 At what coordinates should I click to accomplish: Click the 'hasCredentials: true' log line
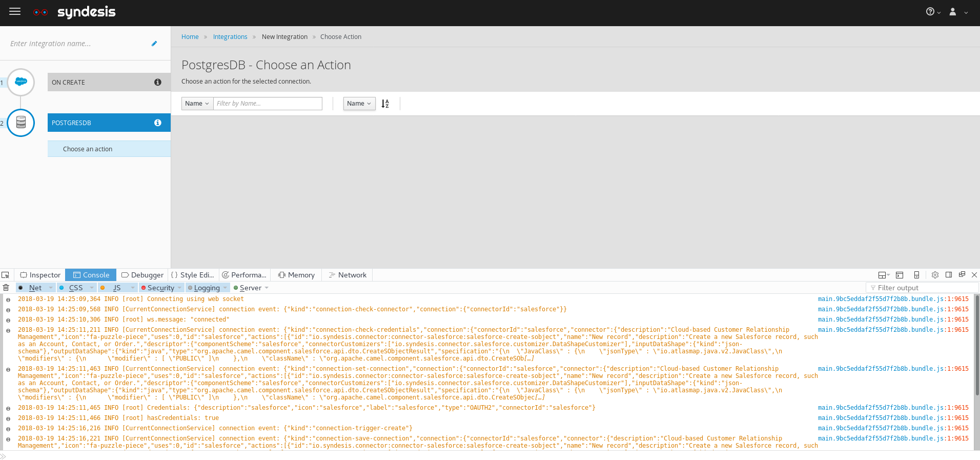pos(118,418)
